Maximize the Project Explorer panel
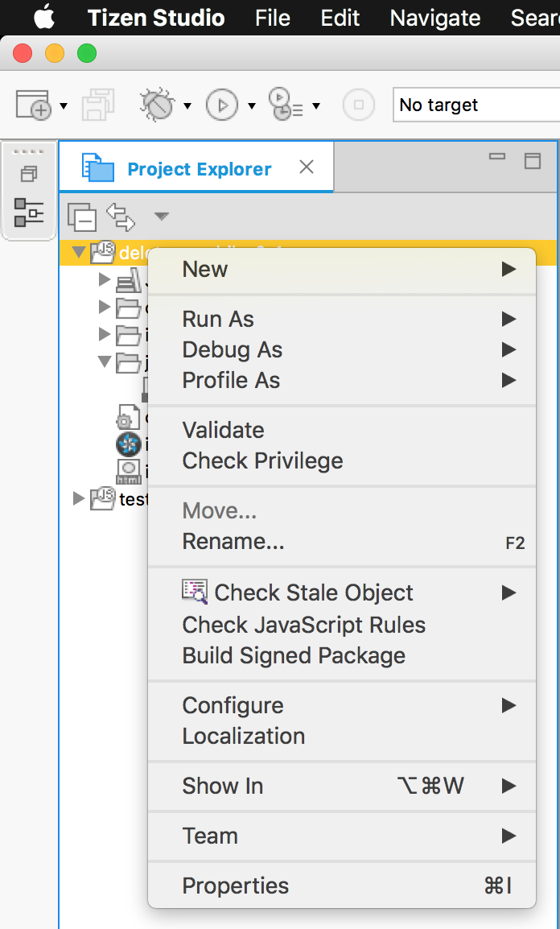The height and width of the screenshot is (929, 560). pyautogui.click(x=533, y=160)
